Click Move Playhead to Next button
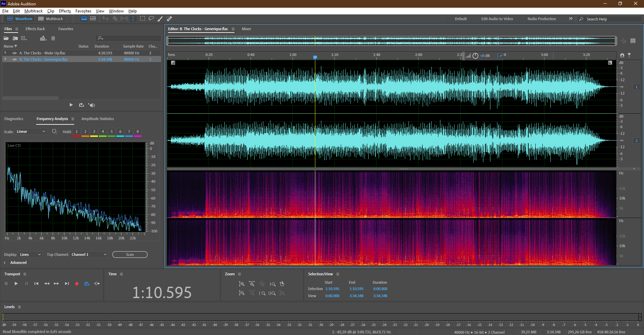The height and width of the screenshot is (335, 644). tap(67, 284)
